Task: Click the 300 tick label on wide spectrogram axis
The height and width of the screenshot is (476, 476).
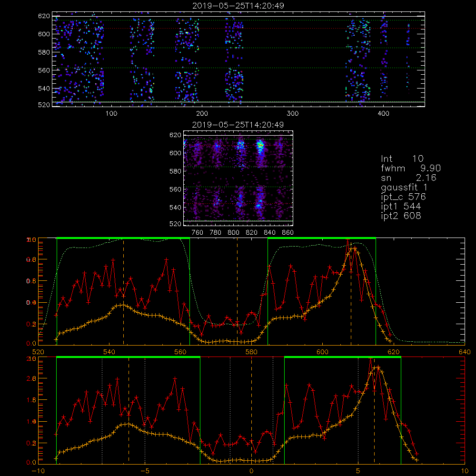Action: (x=293, y=114)
